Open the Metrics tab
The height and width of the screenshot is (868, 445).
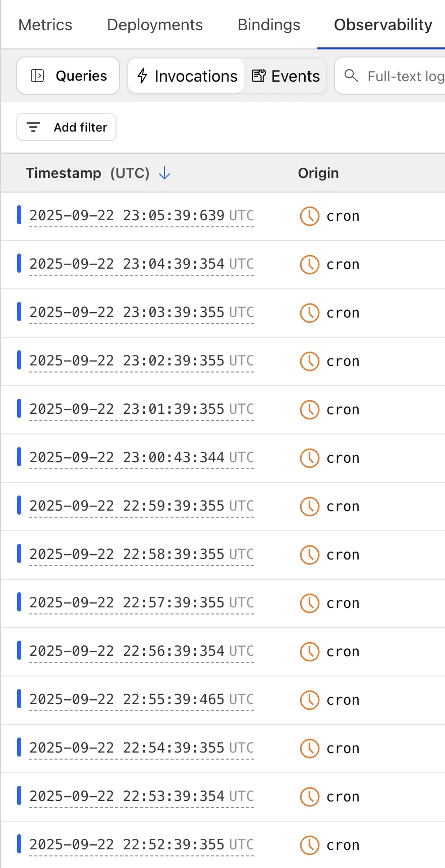pyautogui.click(x=45, y=25)
